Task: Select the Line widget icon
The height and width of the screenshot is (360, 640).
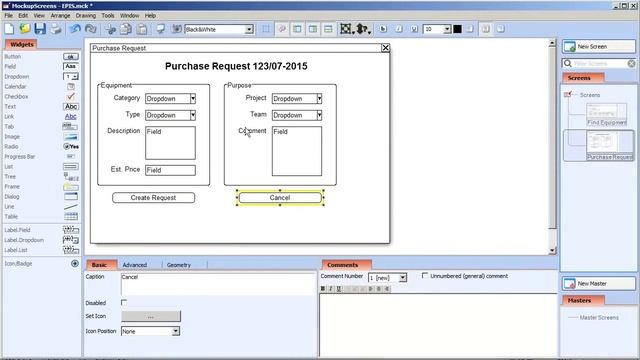Action: [x=71, y=207]
